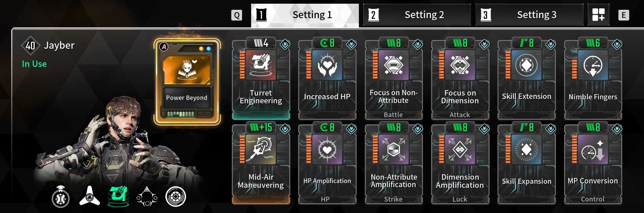The width and height of the screenshot is (644, 213).
Task: Open the Setting 1 tab
Action: point(305,15)
